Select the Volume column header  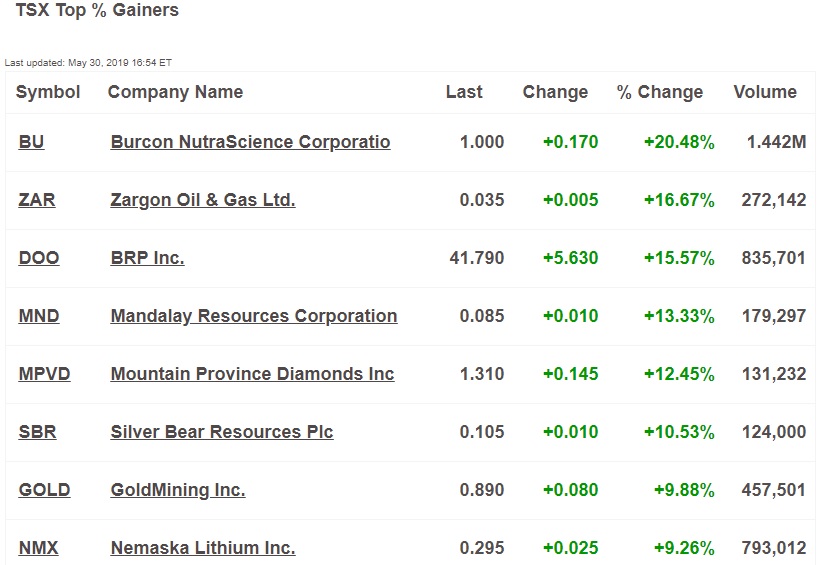pos(765,92)
